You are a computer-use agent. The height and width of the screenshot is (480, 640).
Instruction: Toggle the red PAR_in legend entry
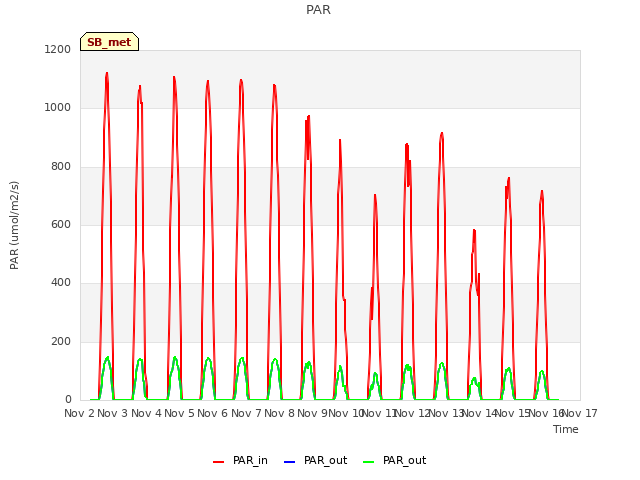(240, 460)
